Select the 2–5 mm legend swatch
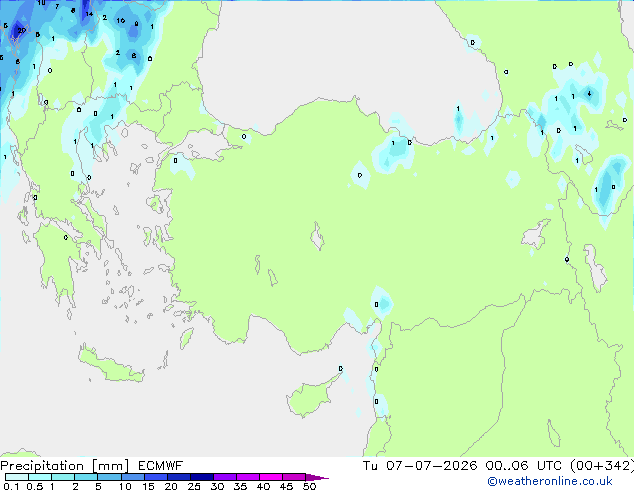Image resolution: width=634 pixels, height=490 pixels. [x=86, y=477]
